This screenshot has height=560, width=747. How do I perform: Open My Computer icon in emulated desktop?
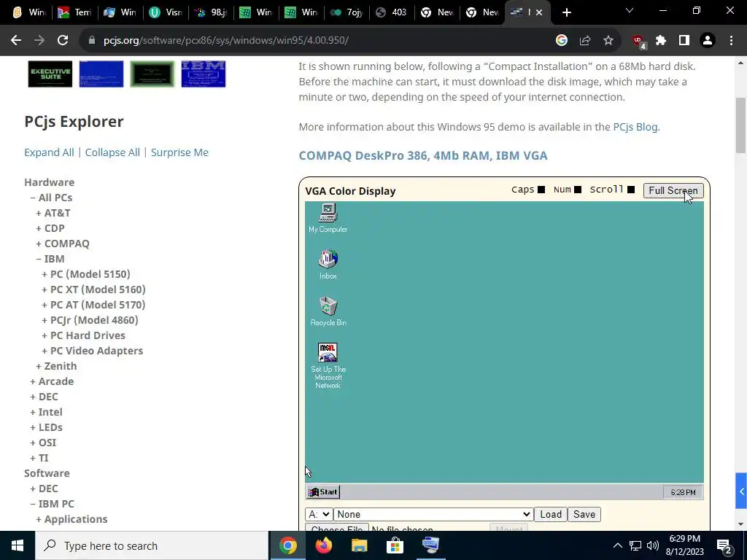point(328,218)
